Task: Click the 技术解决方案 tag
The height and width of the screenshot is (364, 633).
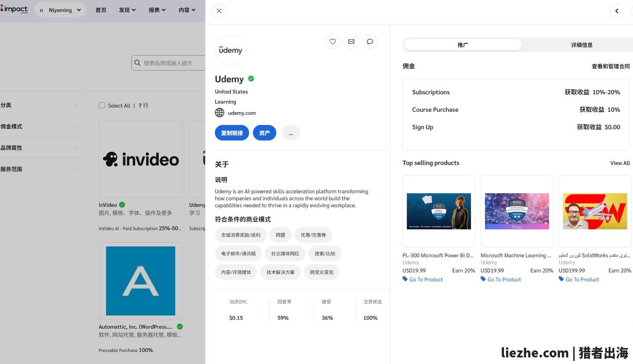Action: coord(281,272)
